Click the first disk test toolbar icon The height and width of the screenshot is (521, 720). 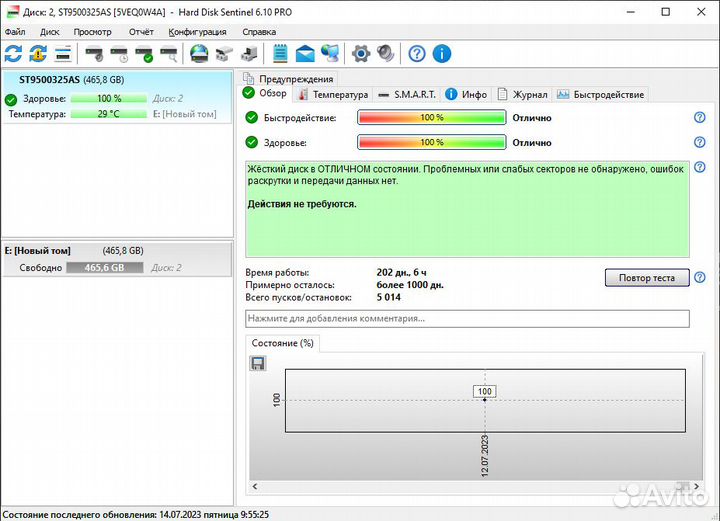(94, 54)
